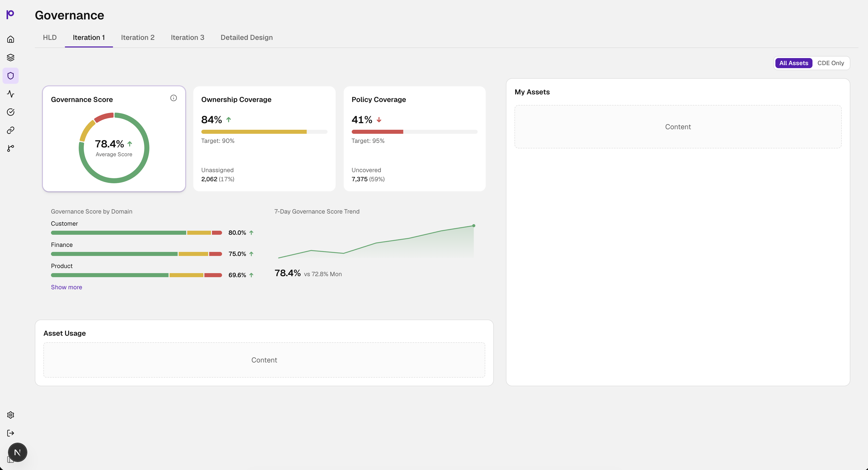
Task: Open the layers stack icon in the sidebar
Action: click(x=10, y=57)
